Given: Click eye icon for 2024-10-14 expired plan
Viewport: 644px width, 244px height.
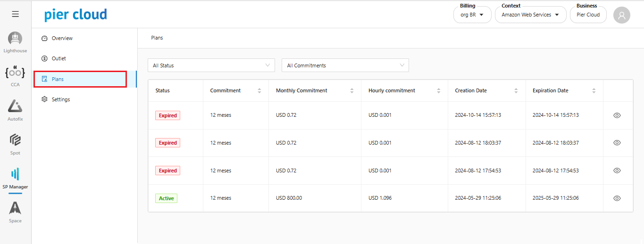Looking at the screenshot, I should click(x=617, y=115).
